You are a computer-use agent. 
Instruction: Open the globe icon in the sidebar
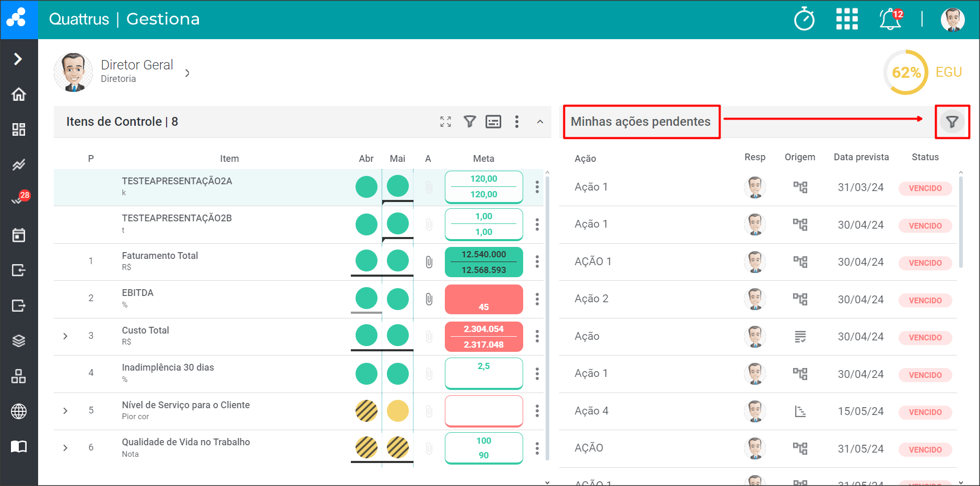[x=19, y=411]
